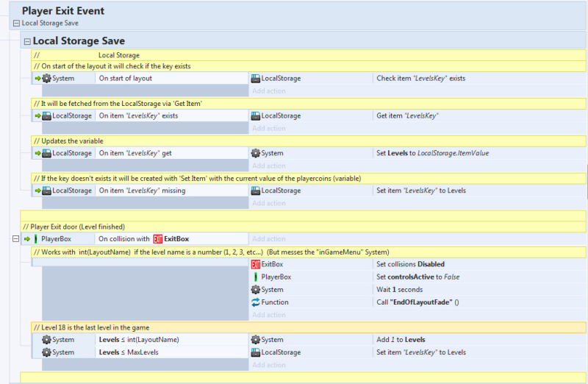The width and height of the screenshot is (588, 384).
Task: Click System gear icon in 'Levels ≤ int(LayoutName)' condition
Action: (46, 340)
